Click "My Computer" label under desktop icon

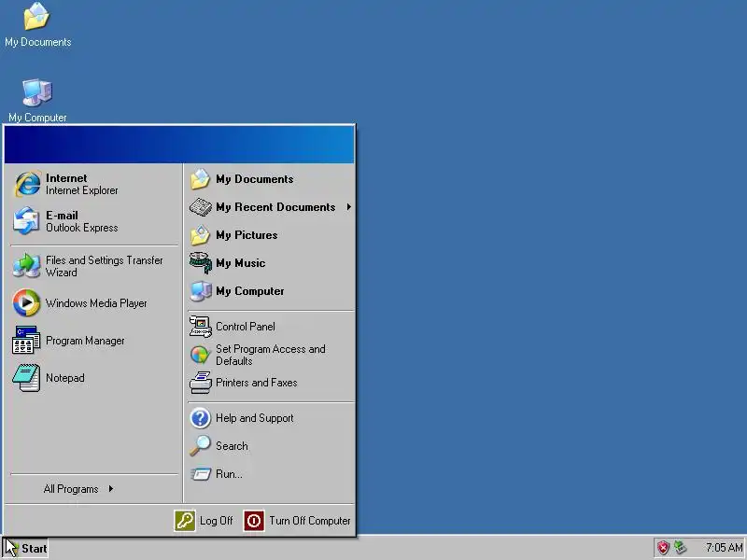click(37, 118)
